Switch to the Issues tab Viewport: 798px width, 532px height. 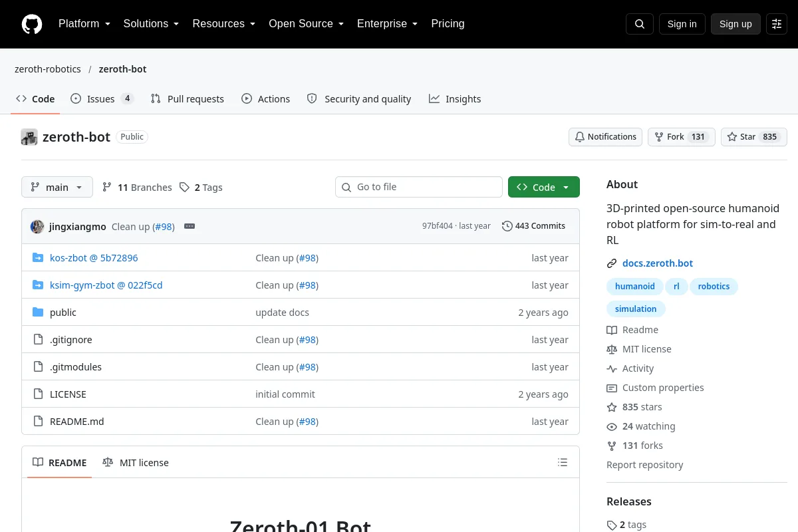point(102,98)
